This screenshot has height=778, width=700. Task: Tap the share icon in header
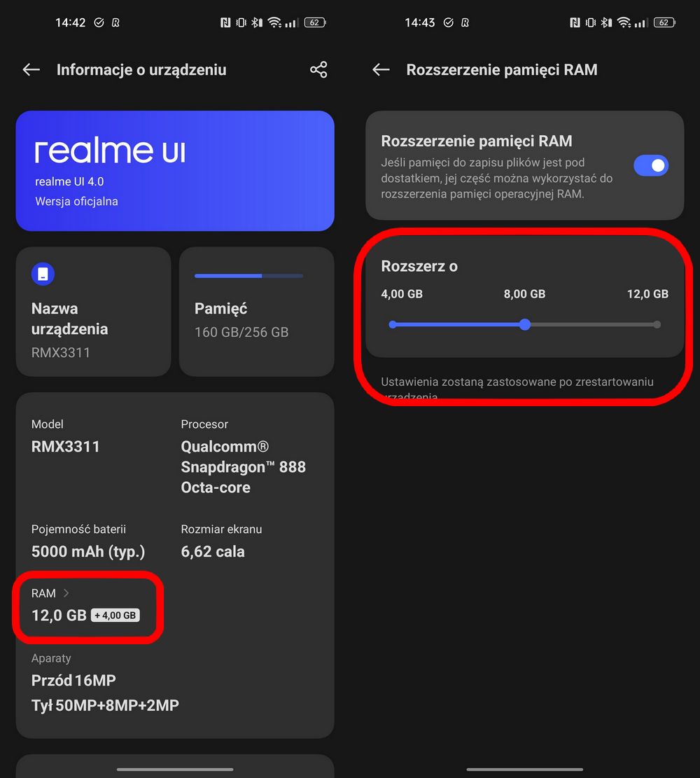pyautogui.click(x=318, y=69)
